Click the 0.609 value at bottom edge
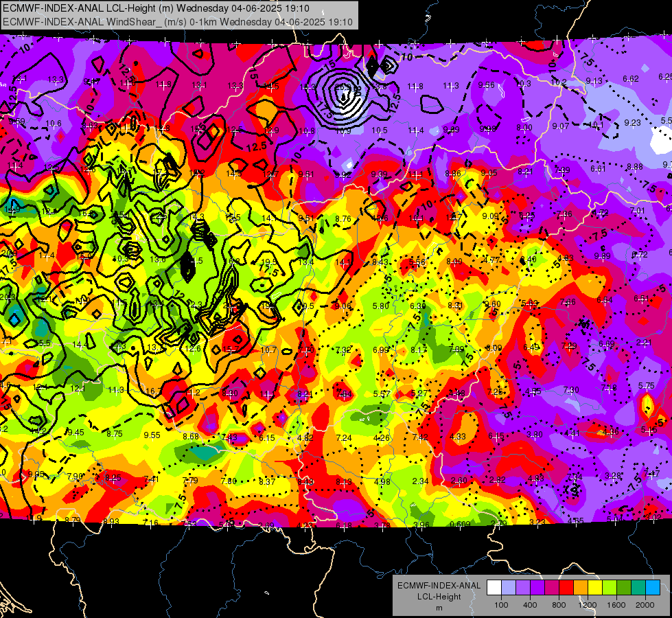672x618 pixels. [461, 524]
